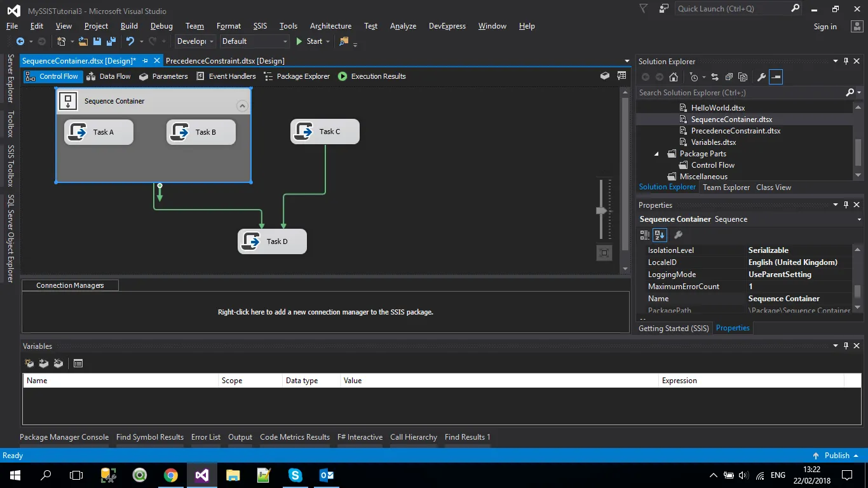Switch to the Data Flow tab
The image size is (868, 488).
coord(108,76)
